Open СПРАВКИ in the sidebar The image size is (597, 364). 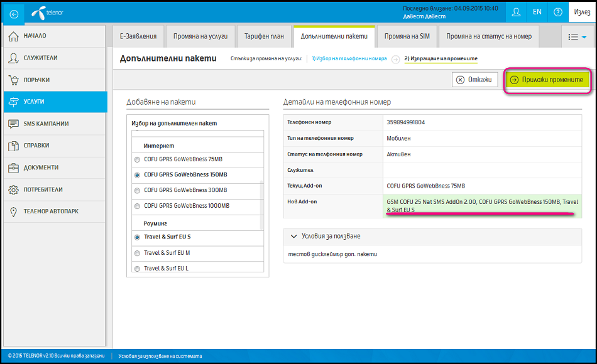55,146
